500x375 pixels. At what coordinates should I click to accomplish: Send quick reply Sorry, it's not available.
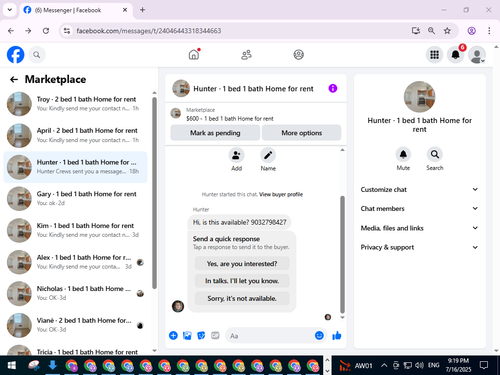(242, 298)
